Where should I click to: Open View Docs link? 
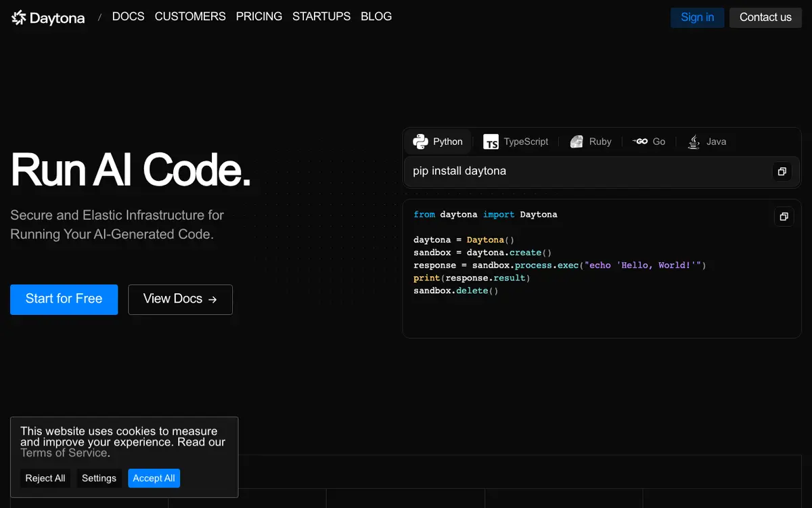pyautogui.click(x=180, y=299)
